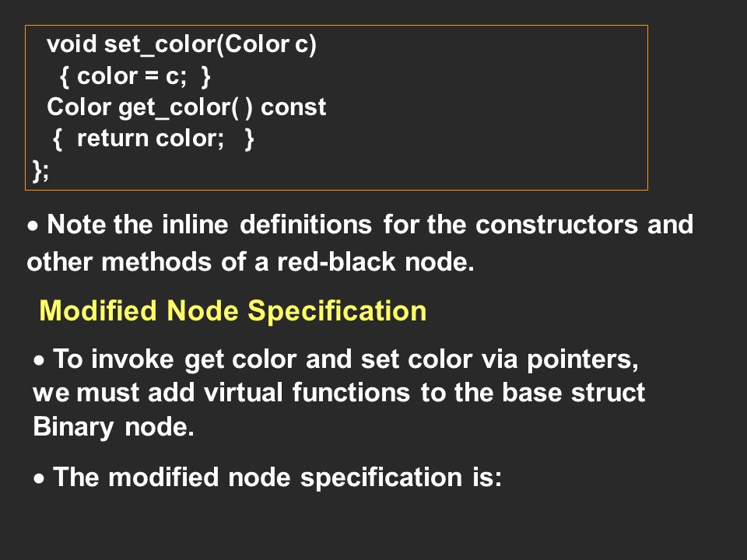Click the '{ return color; }' code line
The width and height of the screenshot is (747, 560).
click(x=153, y=139)
